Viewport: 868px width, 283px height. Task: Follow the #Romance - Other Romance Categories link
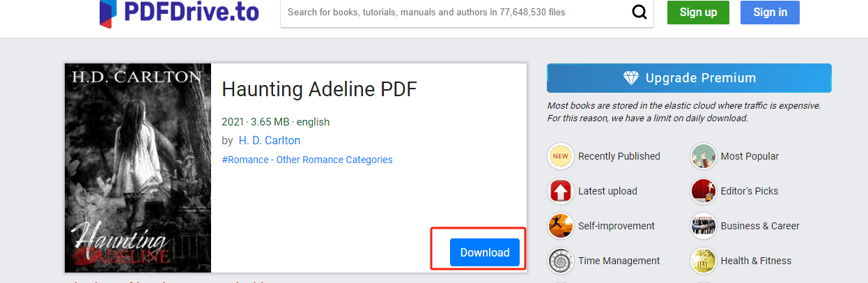point(307,160)
